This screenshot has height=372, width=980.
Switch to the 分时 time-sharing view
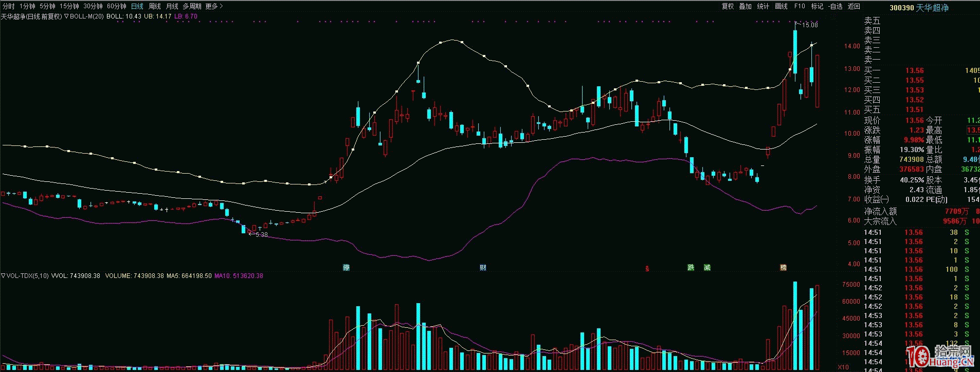(9, 6)
